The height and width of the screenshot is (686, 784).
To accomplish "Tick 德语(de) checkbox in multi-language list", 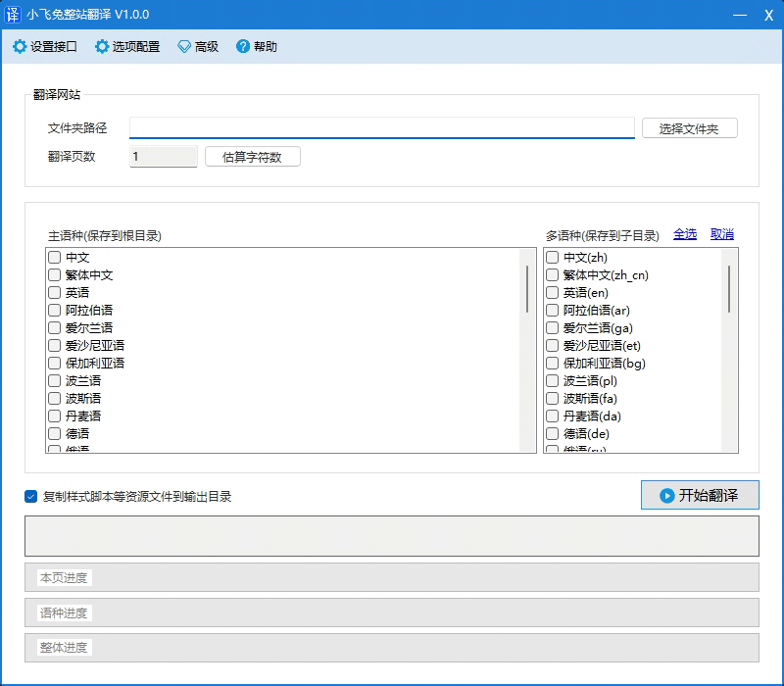I will (553, 434).
